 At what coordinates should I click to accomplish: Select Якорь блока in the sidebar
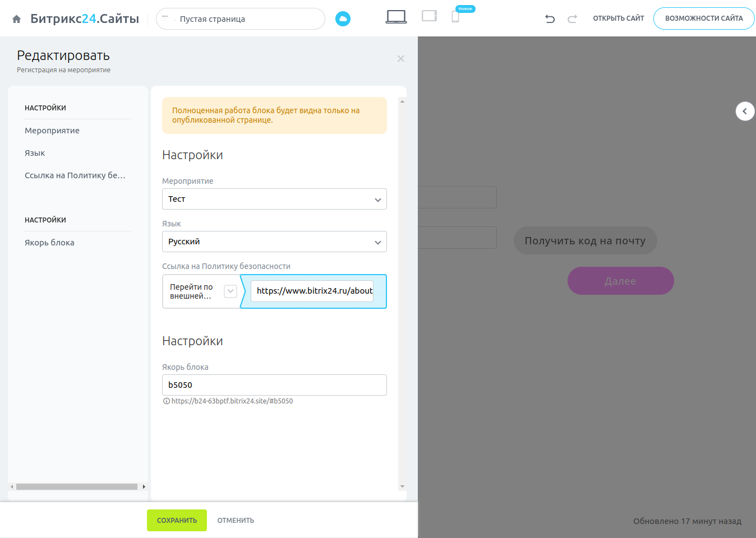point(49,243)
